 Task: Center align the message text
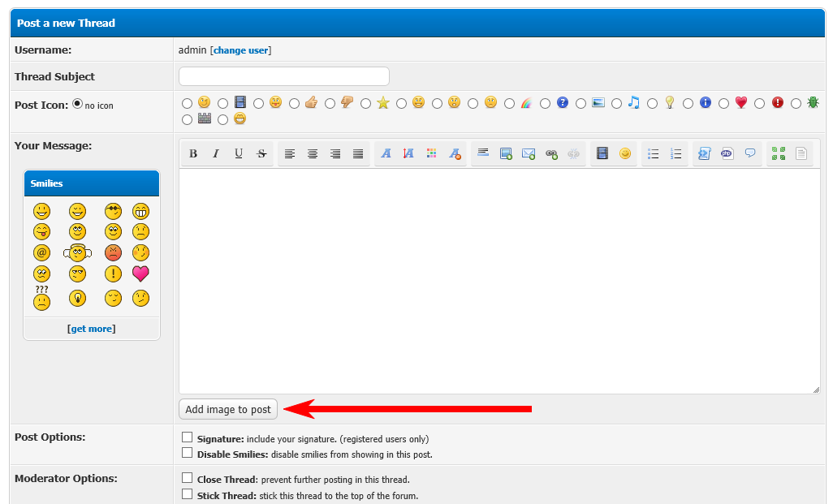[313, 153]
